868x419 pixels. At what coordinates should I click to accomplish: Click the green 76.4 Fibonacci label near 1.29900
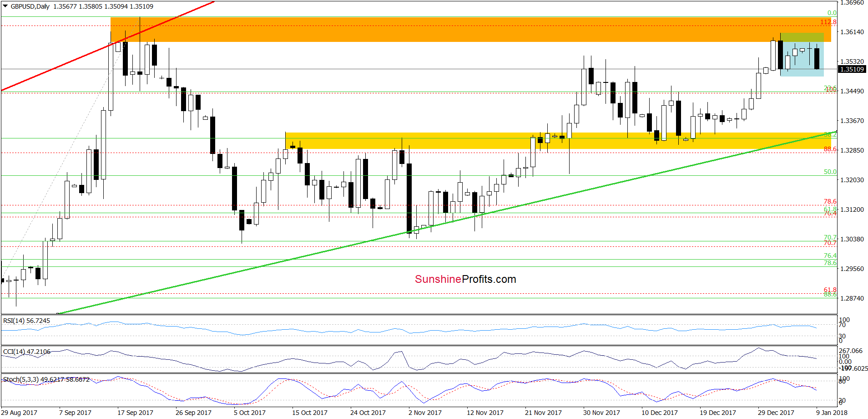point(830,255)
